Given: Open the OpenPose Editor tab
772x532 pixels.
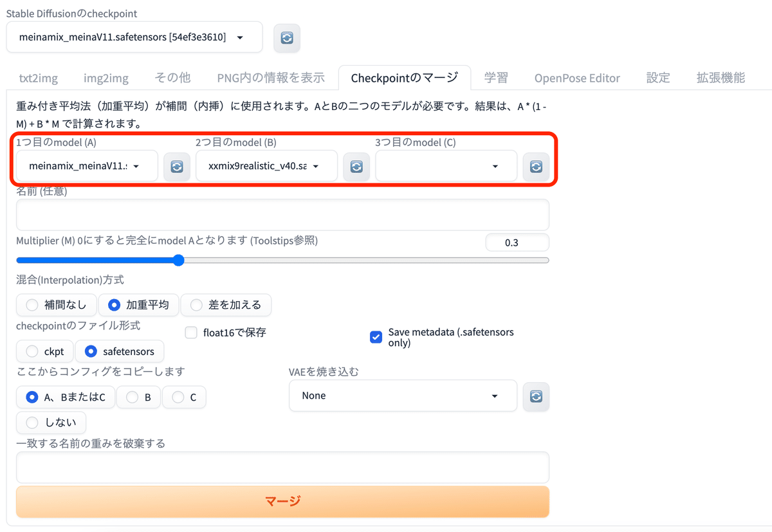Looking at the screenshot, I should pyautogui.click(x=577, y=78).
